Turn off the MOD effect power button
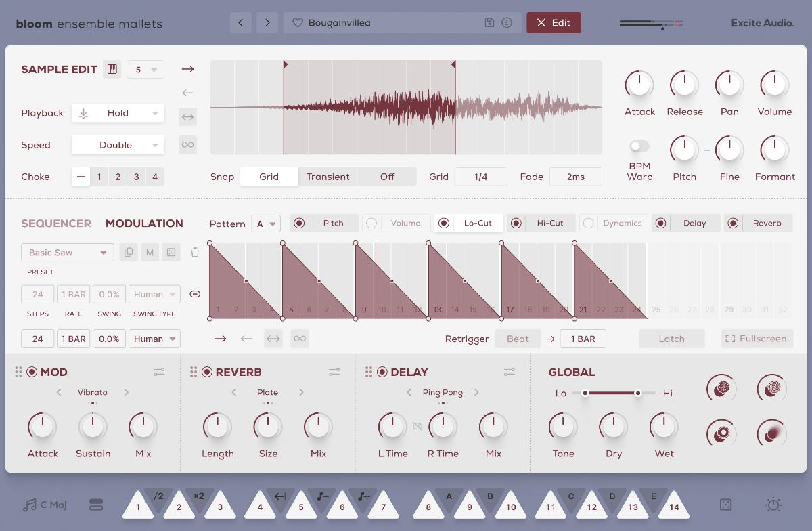The height and width of the screenshot is (531, 812). pos(32,372)
